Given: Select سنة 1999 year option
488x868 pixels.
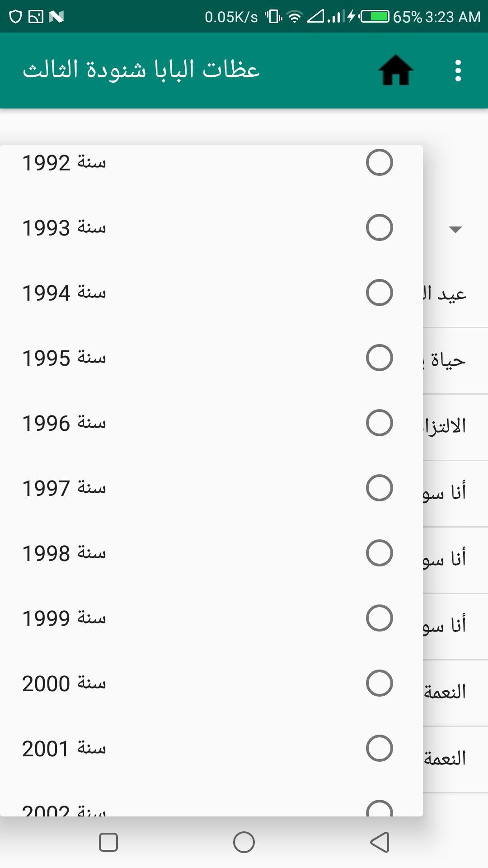Looking at the screenshot, I should pyautogui.click(x=64, y=618).
